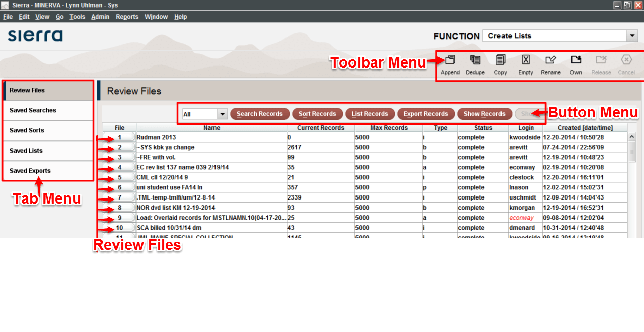Image resolution: width=644 pixels, height=332 pixels.
Task: Switch to the Saved Lists tab
Action: click(48, 151)
